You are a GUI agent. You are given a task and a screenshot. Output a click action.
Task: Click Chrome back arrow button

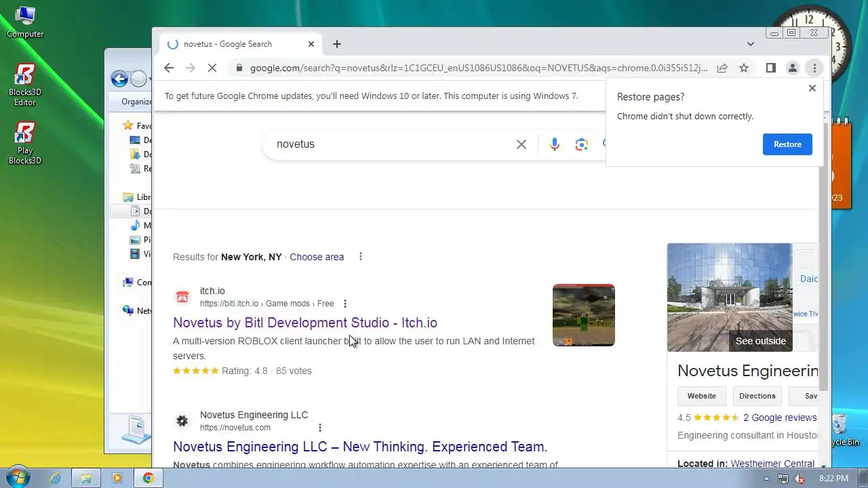[169, 68]
